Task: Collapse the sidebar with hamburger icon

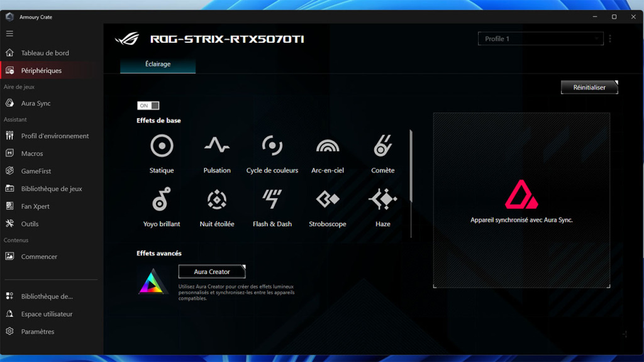Action: coord(9,34)
